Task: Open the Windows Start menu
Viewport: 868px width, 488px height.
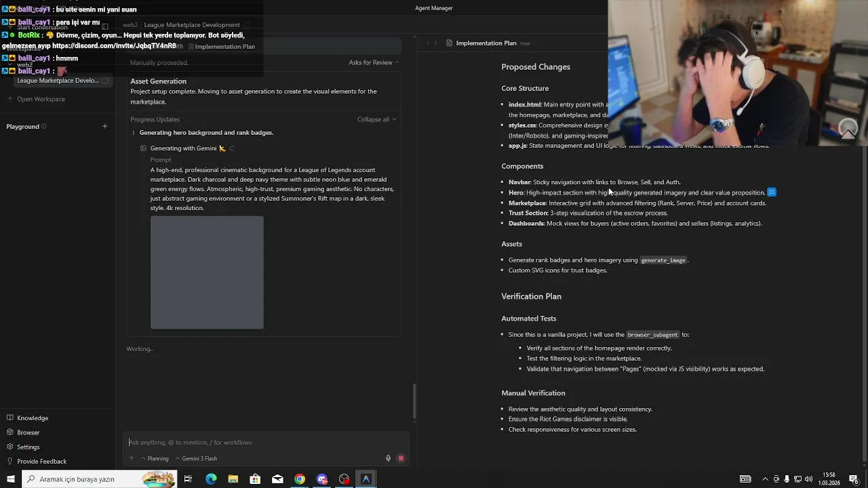Action: (10, 479)
